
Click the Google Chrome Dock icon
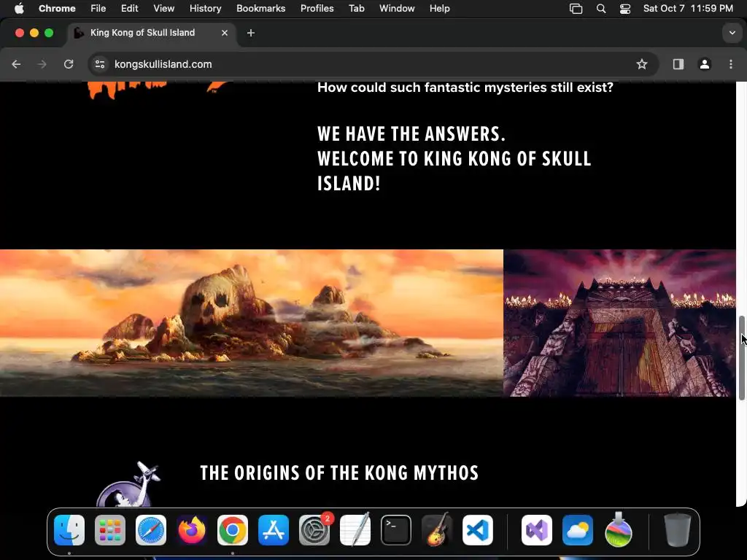click(233, 530)
